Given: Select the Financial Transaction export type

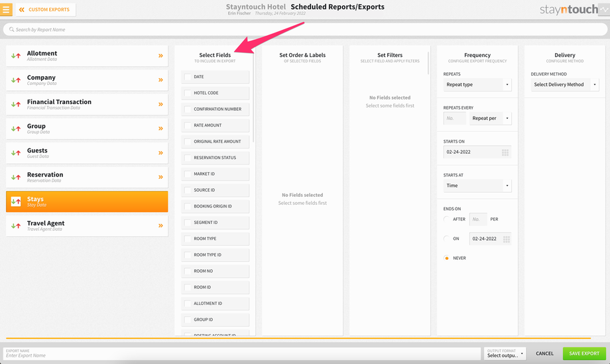Looking at the screenshot, I should (87, 104).
